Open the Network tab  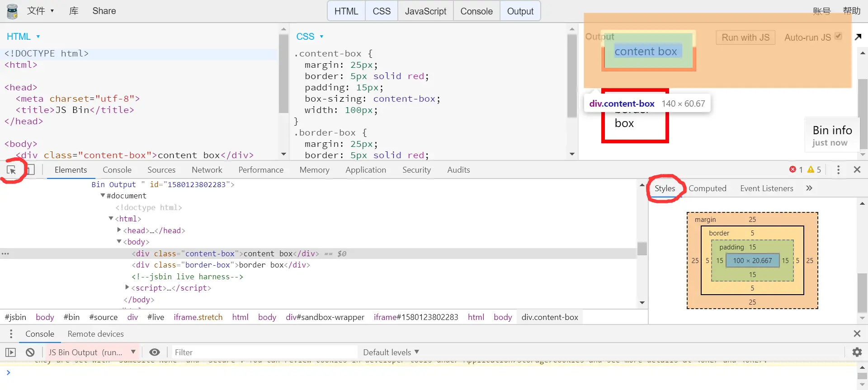(207, 170)
